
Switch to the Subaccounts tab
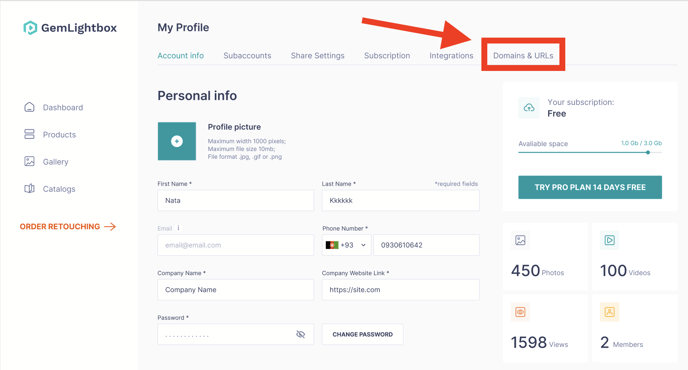point(247,56)
